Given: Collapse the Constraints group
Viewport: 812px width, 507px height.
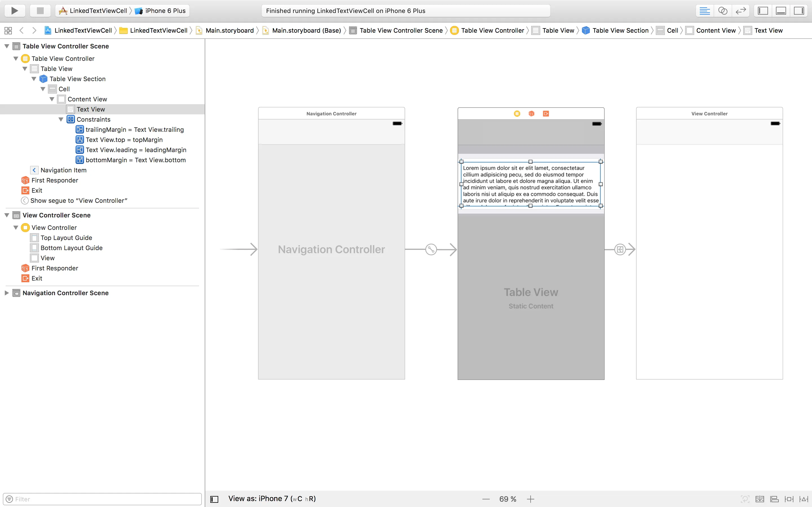Looking at the screenshot, I should click(x=61, y=119).
